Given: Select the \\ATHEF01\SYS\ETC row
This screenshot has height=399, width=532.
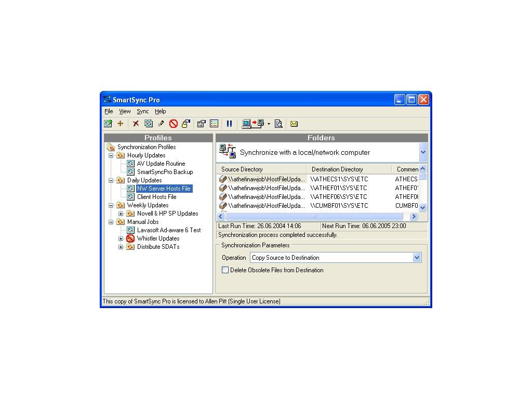Looking at the screenshot, I should point(318,188).
